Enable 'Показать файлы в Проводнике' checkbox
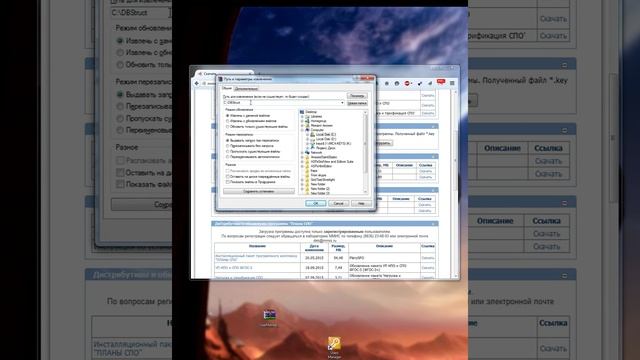Viewport: 640px width, 360px height. [227, 182]
